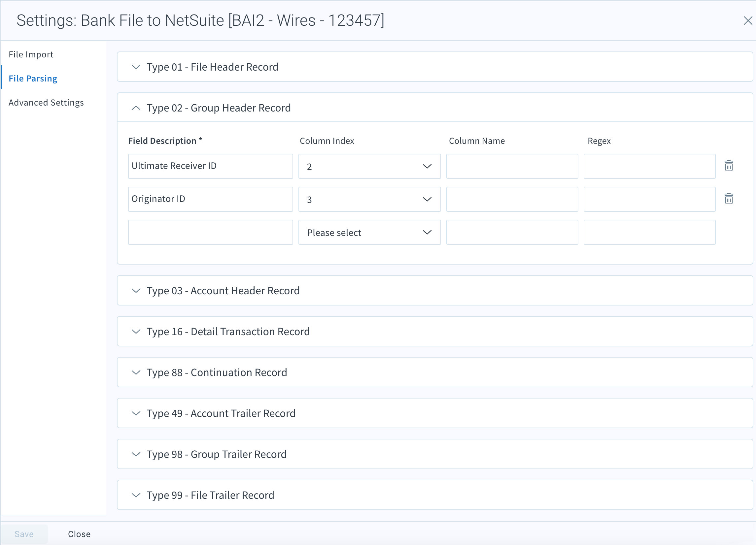756x545 pixels.
Task: Delete the Originator ID row
Action: [729, 199]
